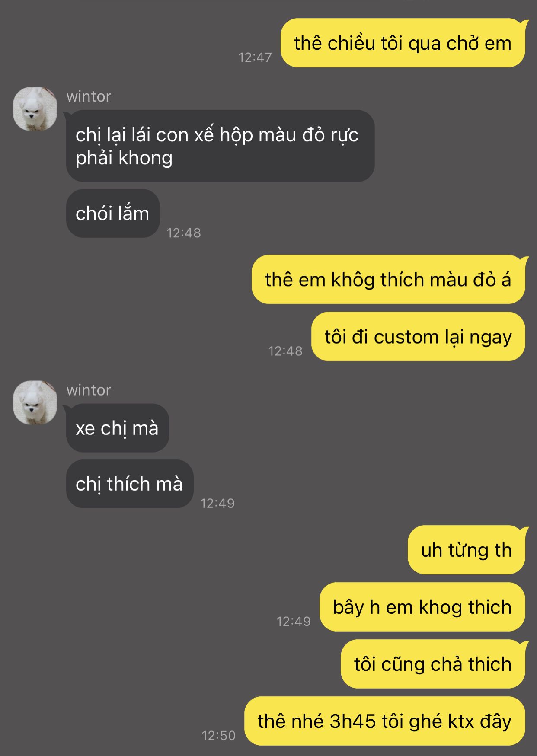537x756 pixels.
Task: Select 'tôi cũng chả thich' message
Action: point(433,664)
